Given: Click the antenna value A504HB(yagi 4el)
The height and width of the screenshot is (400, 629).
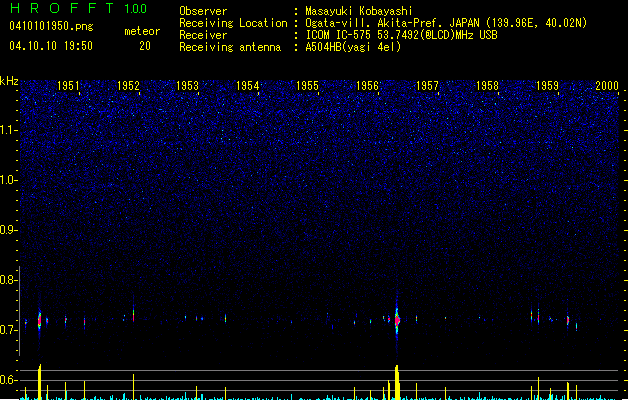Looking at the screenshot, I should pyautogui.click(x=353, y=47).
